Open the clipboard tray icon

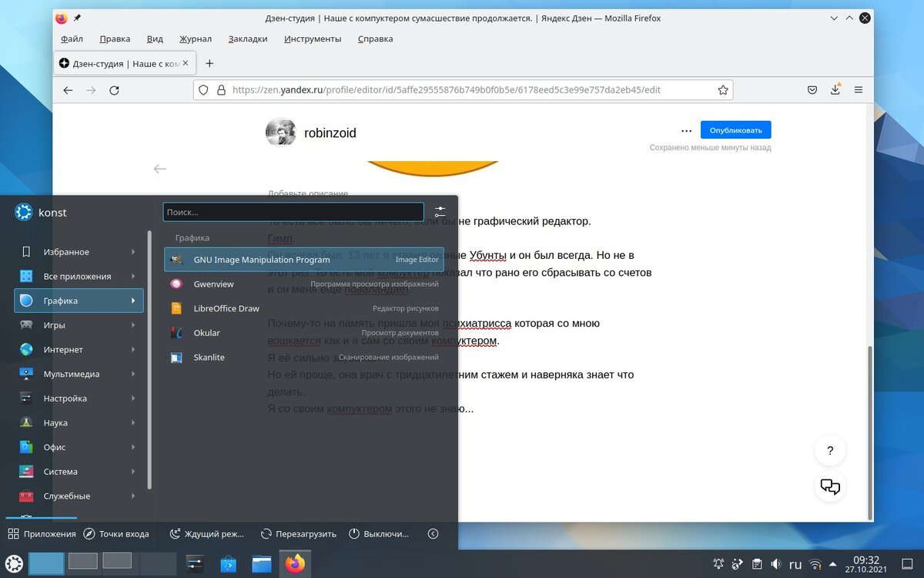(x=757, y=564)
